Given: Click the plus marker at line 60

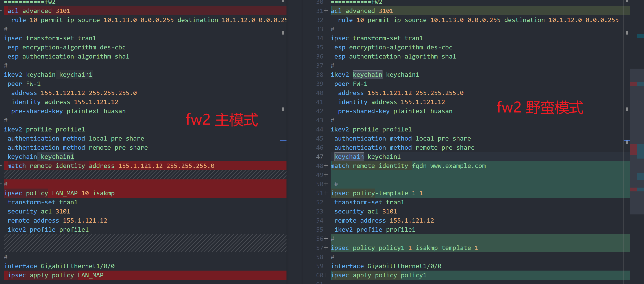Looking at the screenshot, I should pos(326,275).
